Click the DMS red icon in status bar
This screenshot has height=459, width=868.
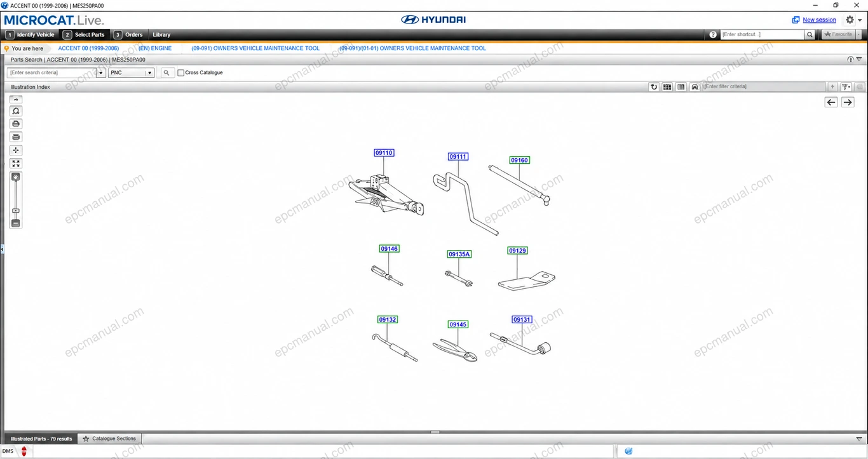[24, 451]
